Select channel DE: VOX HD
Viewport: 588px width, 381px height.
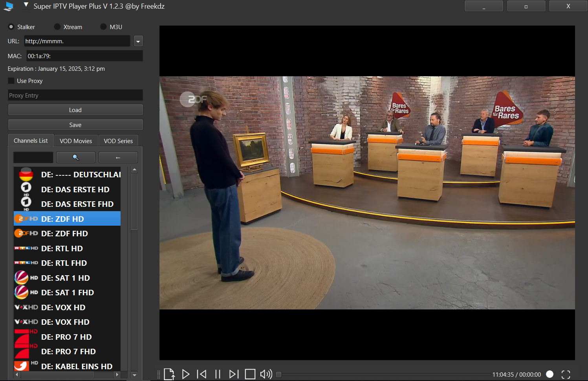coord(67,307)
